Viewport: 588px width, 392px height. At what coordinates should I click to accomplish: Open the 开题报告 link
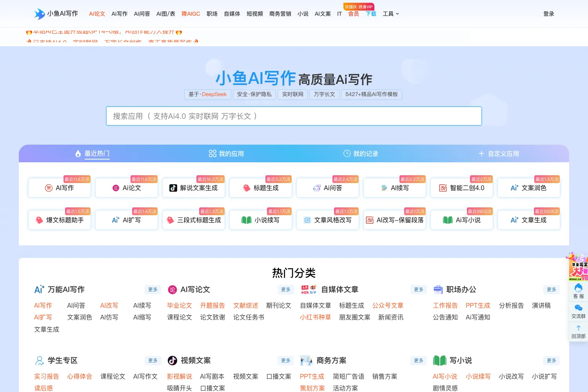(x=212, y=305)
